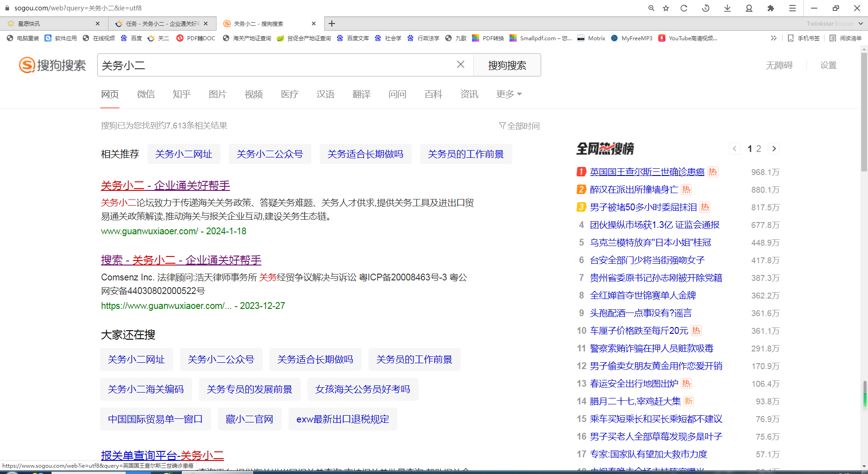Bookmark this page with the star icon
Image resolution: width=868 pixels, height=474 pixels.
click(x=666, y=8)
